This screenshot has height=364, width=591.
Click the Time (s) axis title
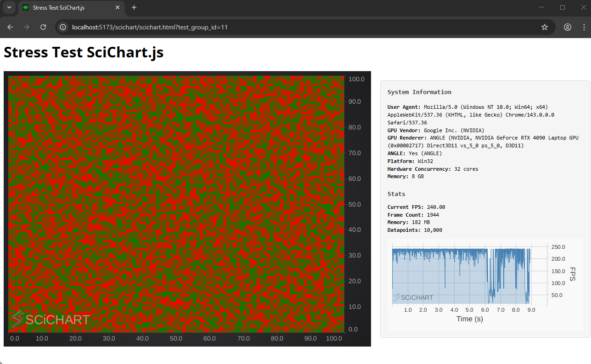pyautogui.click(x=469, y=319)
